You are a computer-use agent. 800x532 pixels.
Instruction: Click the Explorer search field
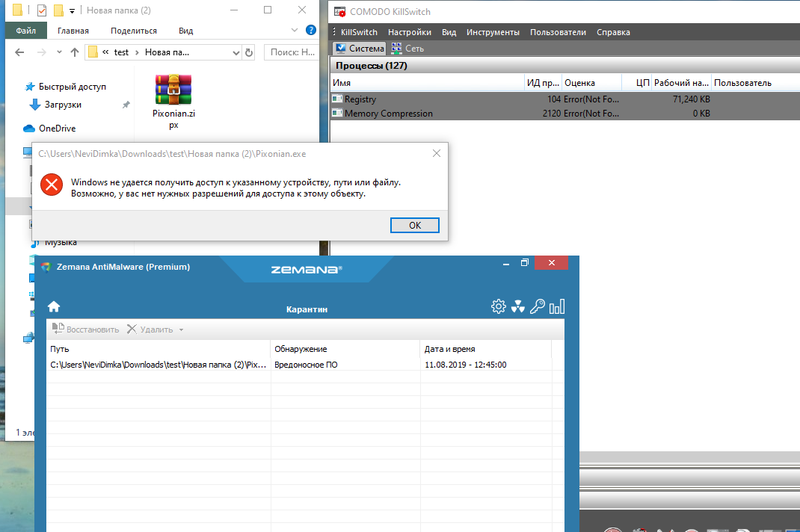(x=292, y=52)
